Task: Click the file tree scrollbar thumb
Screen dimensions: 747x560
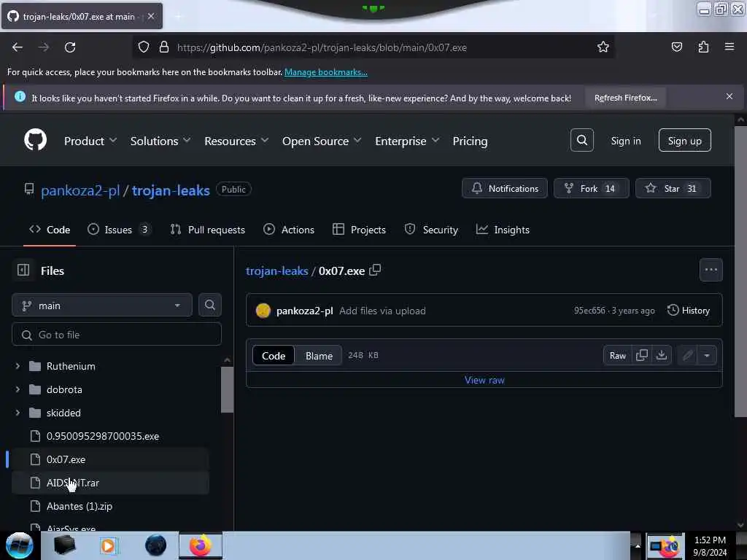Action: point(228,389)
